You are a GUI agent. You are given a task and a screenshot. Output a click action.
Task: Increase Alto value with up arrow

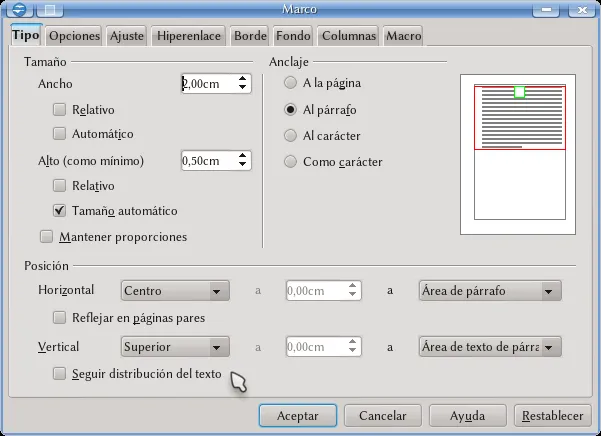(x=242, y=156)
